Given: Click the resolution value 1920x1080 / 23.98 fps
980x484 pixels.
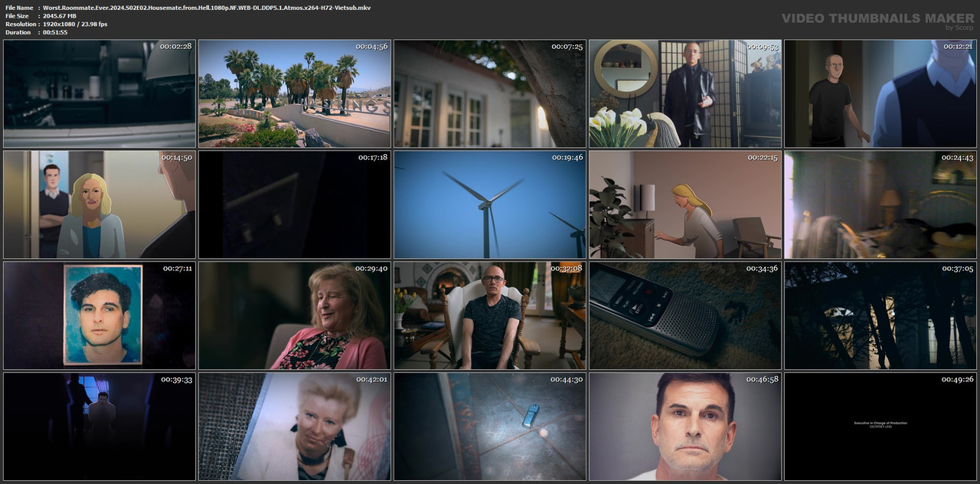Looking at the screenshot, I should point(75,24).
